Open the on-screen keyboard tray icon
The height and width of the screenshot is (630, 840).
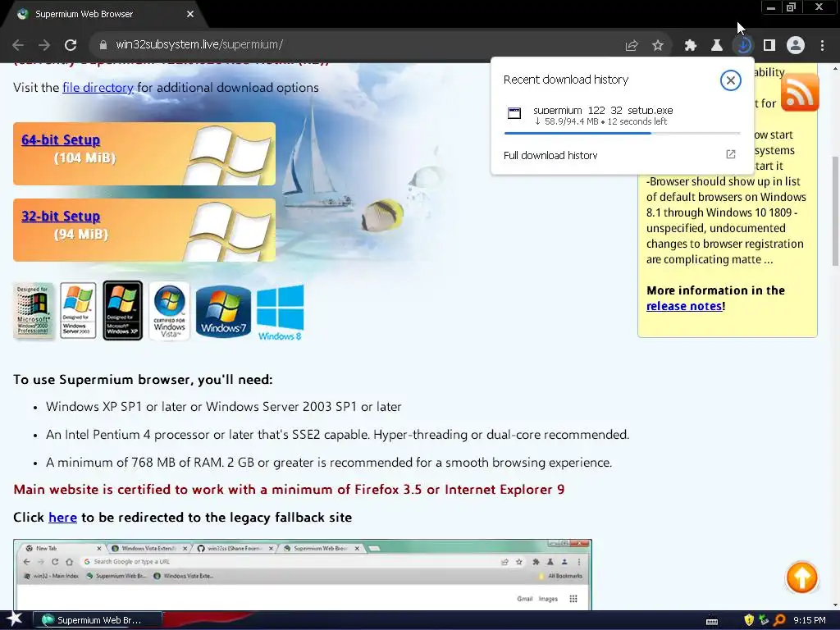tap(712, 621)
